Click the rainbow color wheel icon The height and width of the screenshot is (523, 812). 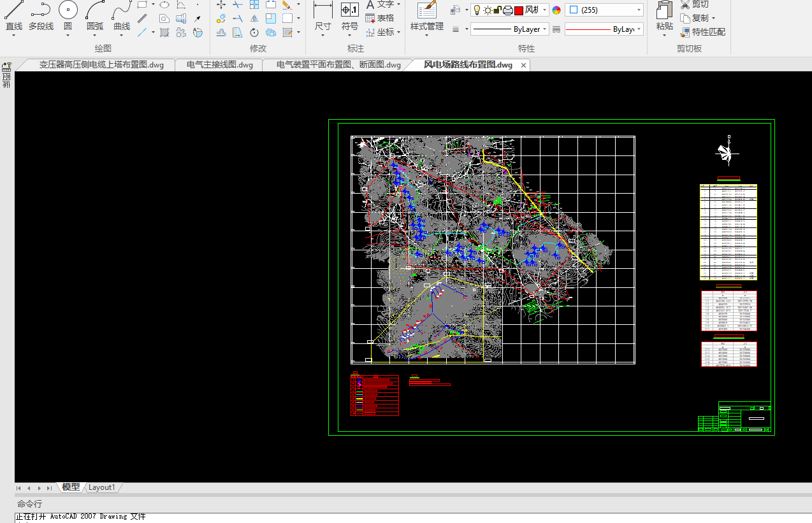(x=556, y=10)
